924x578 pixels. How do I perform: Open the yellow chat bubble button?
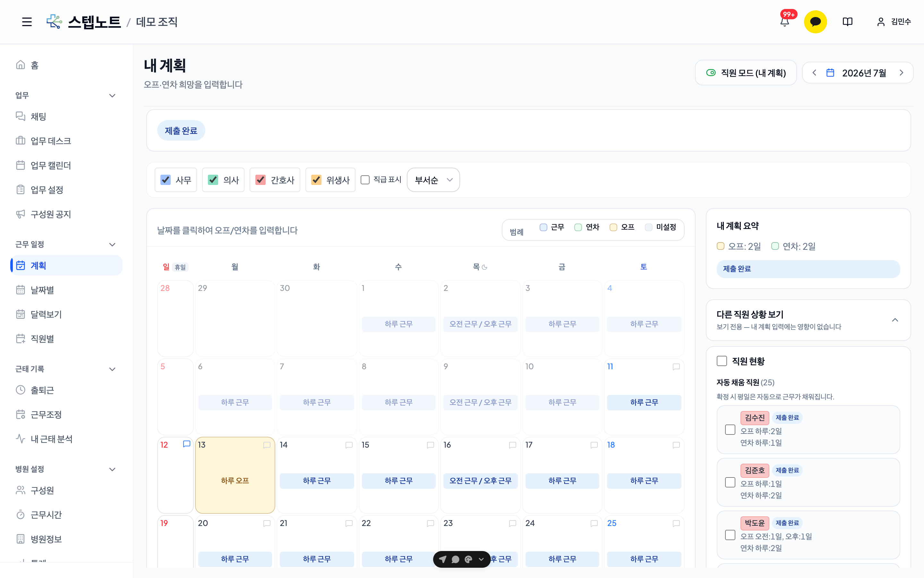coord(815,22)
